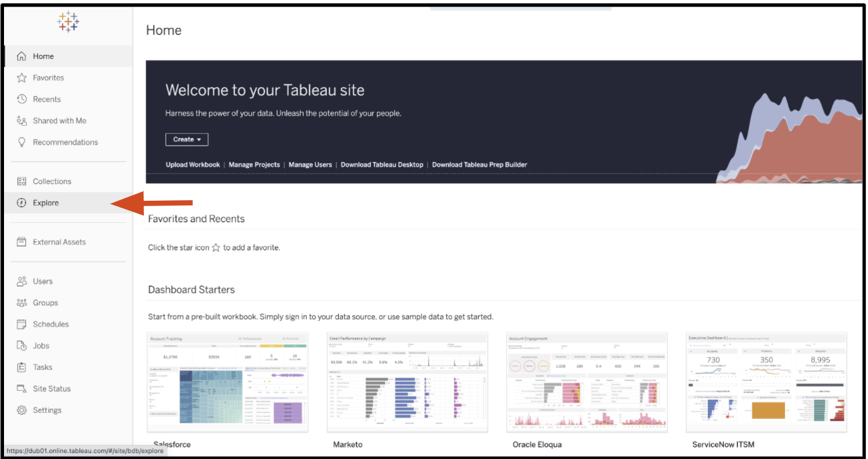
Task: Open the Salesforce dashboard starter thumbnail
Action: click(227, 382)
